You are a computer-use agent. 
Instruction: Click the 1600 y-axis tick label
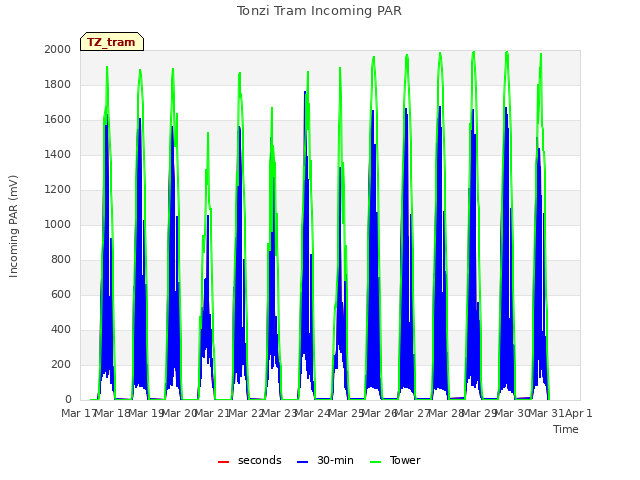tap(58, 120)
